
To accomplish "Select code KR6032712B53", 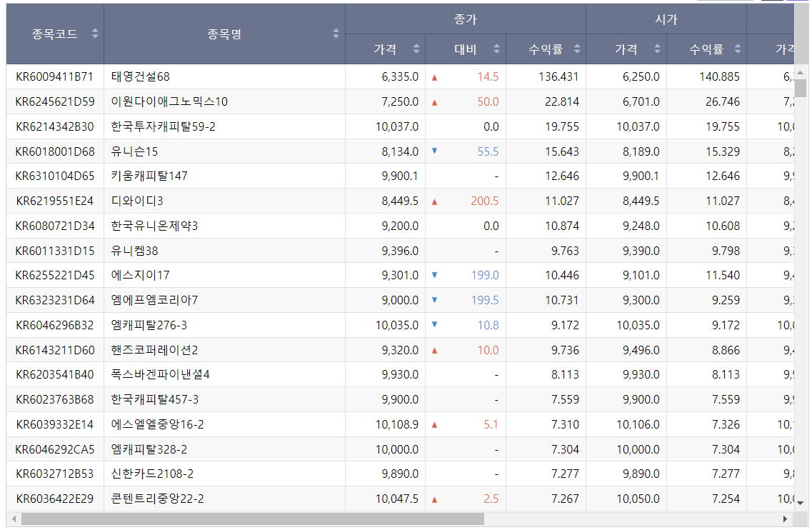I will pyautogui.click(x=54, y=474).
